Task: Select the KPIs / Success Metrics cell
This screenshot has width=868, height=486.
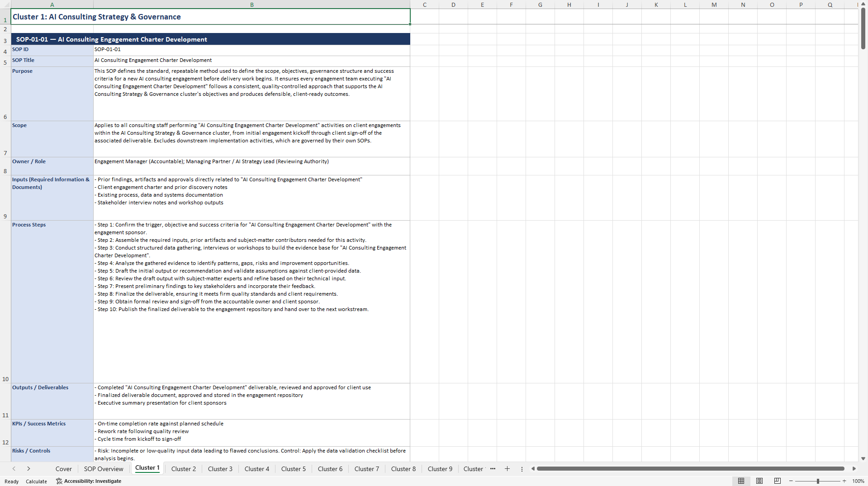Action: coord(52,433)
